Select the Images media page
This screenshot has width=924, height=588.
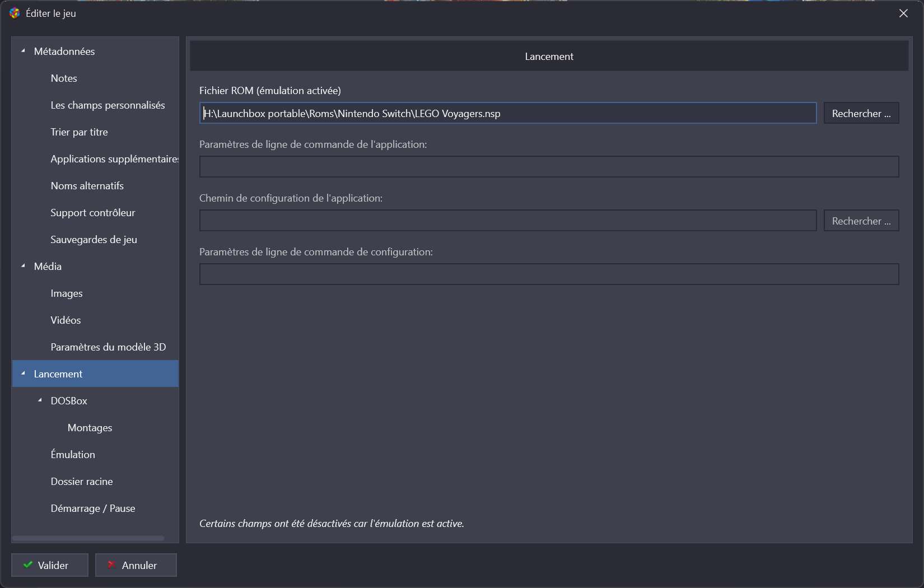67,293
